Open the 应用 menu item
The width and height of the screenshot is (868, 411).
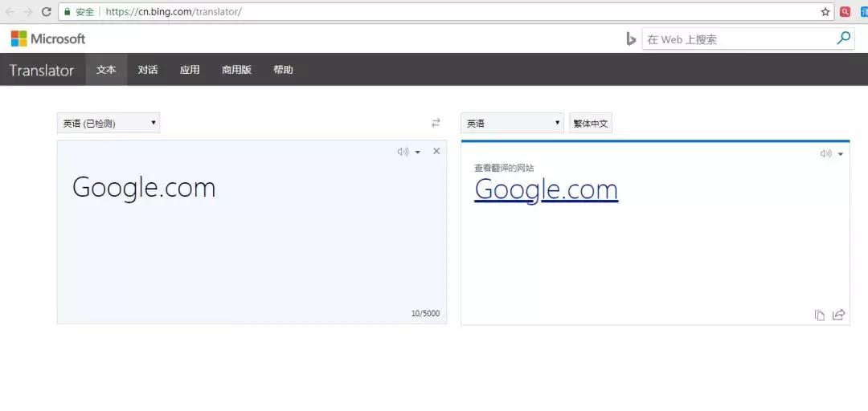pyautogui.click(x=190, y=70)
